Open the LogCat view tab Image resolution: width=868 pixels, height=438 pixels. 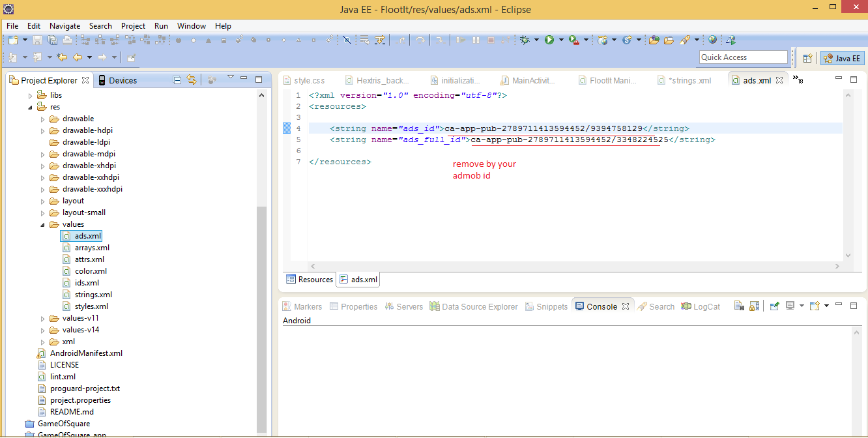click(x=701, y=306)
